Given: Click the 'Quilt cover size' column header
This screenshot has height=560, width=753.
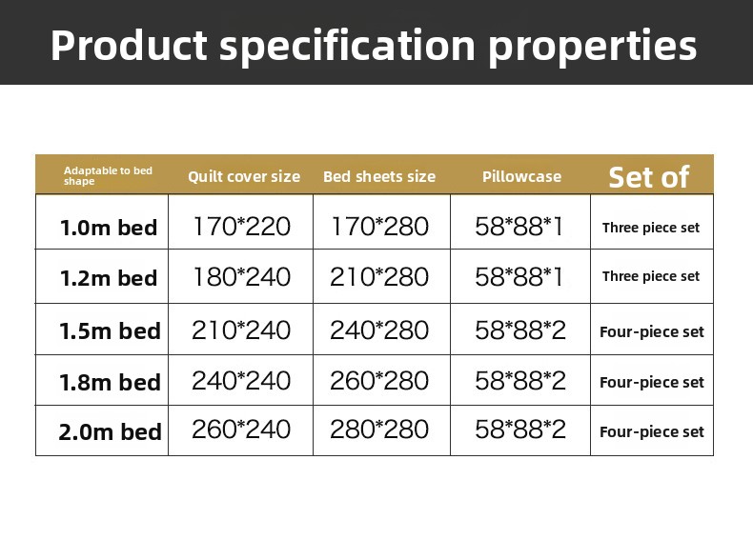Looking at the screenshot, I should tap(244, 176).
